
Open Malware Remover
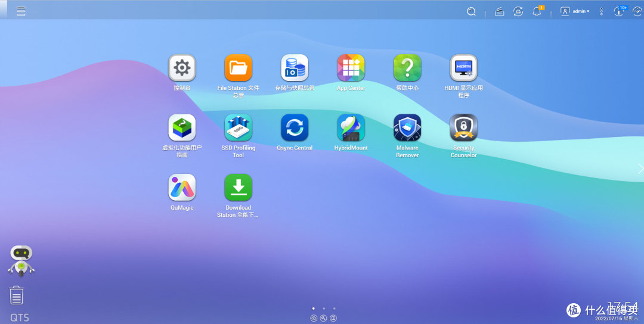pyautogui.click(x=407, y=127)
